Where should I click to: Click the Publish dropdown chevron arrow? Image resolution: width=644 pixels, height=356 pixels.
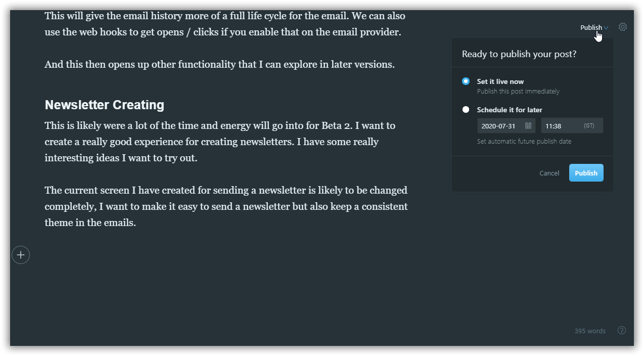point(606,28)
